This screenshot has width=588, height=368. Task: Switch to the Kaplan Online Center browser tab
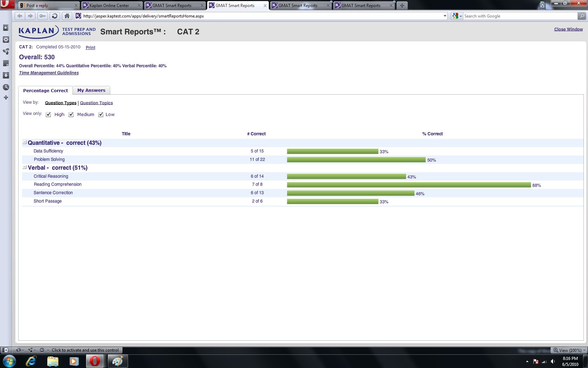point(109,6)
